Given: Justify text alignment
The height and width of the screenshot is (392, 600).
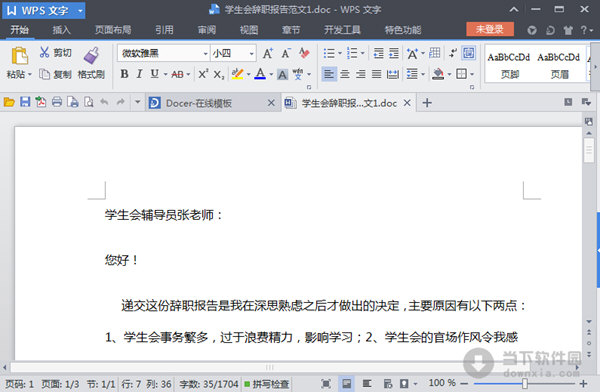Looking at the screenshot, I should (377, 74).
